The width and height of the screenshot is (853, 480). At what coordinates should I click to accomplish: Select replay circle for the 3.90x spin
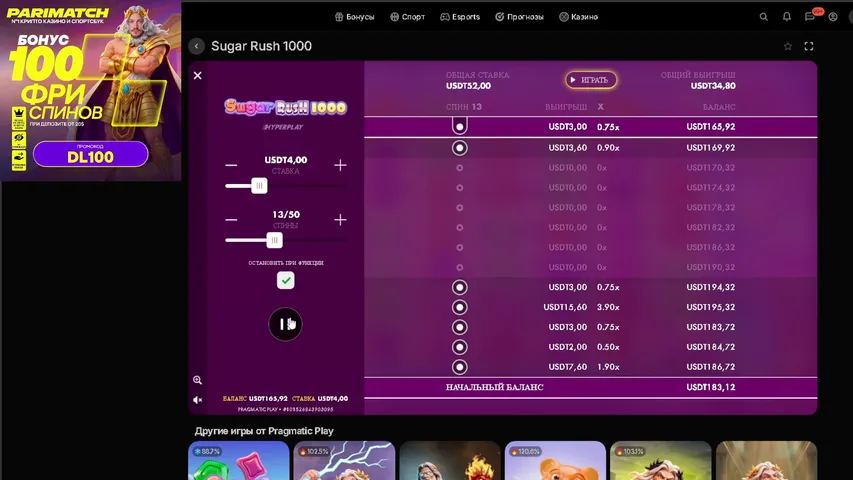point(460,307)
